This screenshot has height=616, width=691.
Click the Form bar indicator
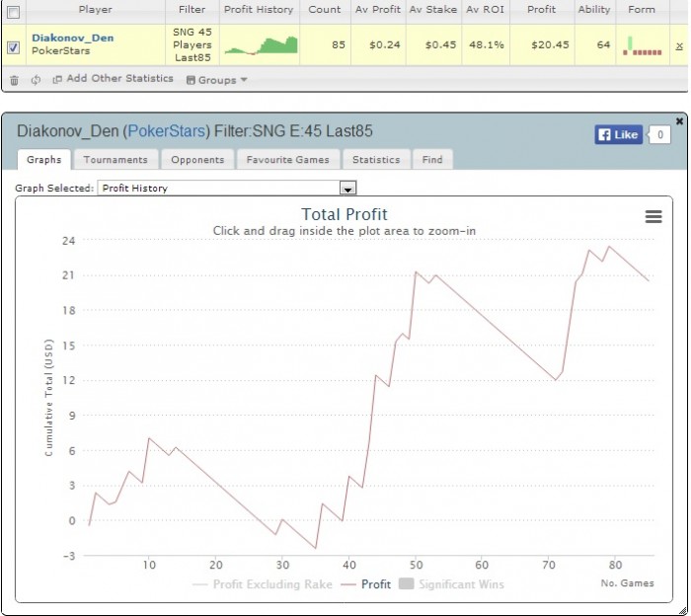[x=642, y=45]
